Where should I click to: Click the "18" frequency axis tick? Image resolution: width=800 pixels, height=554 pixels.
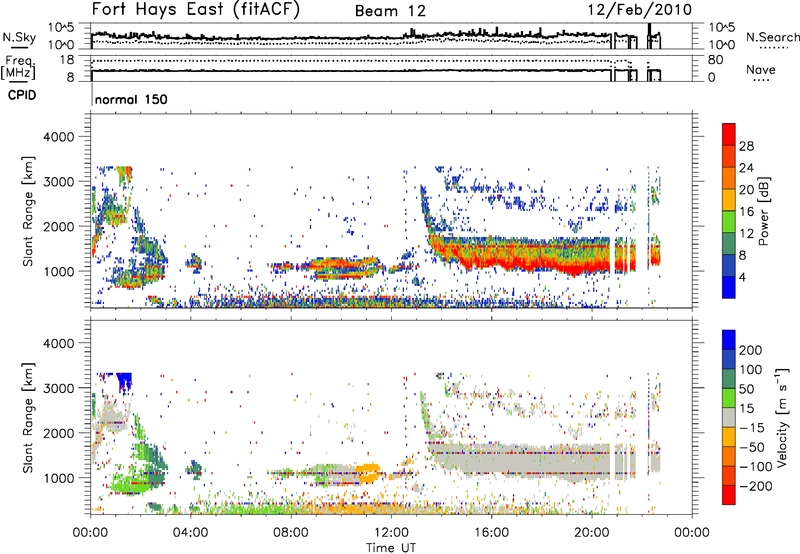(x=67, y=60)
